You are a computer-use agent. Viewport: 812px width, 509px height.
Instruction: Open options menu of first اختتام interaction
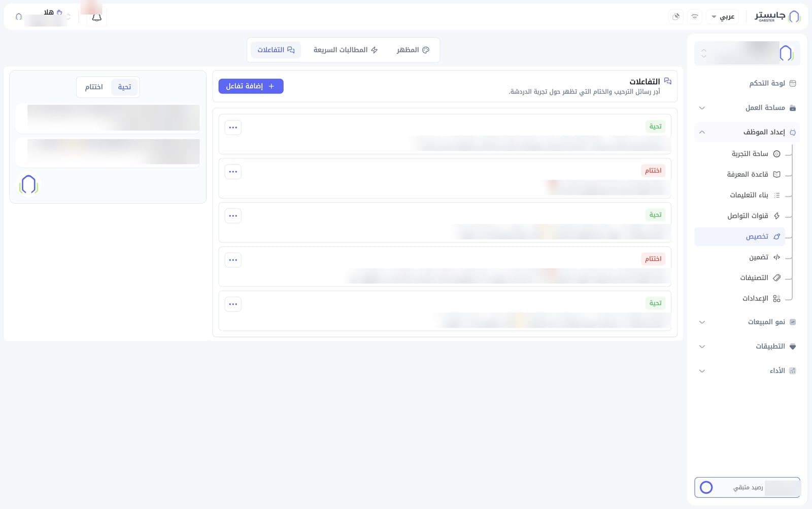[x=233, y=172]
